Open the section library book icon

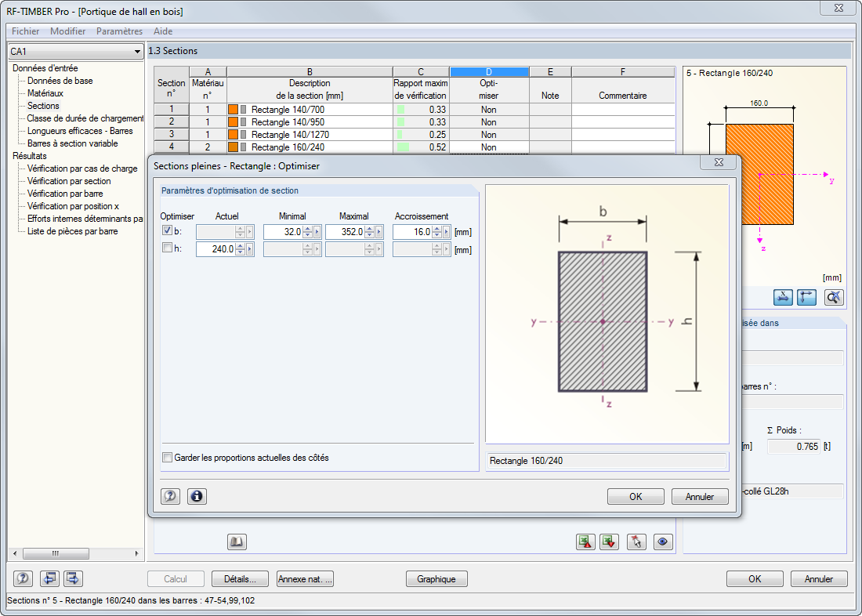[237, 542]
